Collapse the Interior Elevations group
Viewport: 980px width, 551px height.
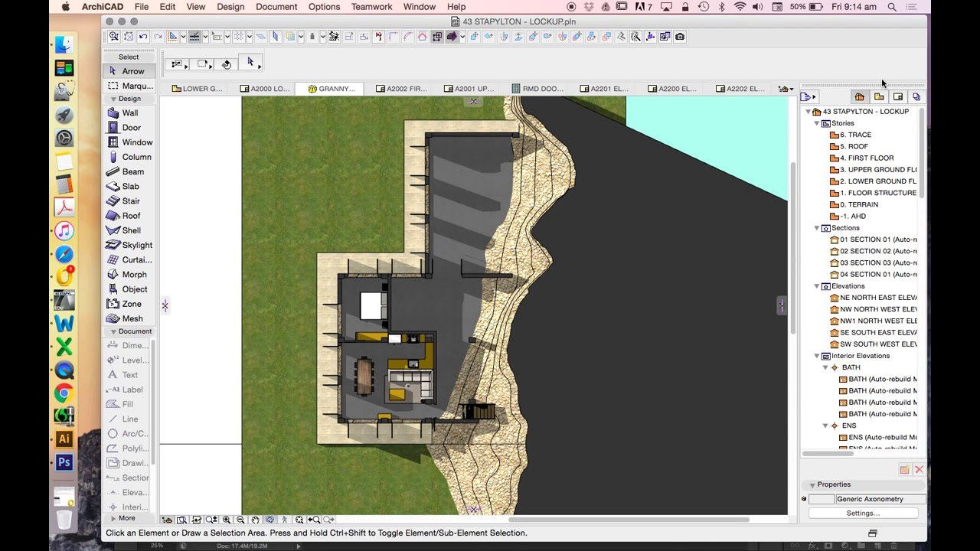tap(817, 356)
